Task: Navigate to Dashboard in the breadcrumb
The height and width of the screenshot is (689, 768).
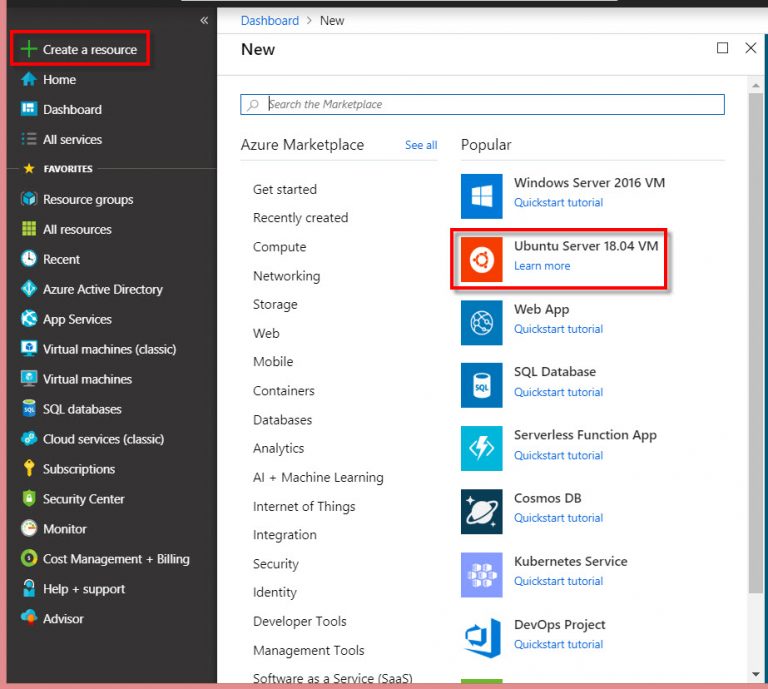Action: (x=269, y=20)
